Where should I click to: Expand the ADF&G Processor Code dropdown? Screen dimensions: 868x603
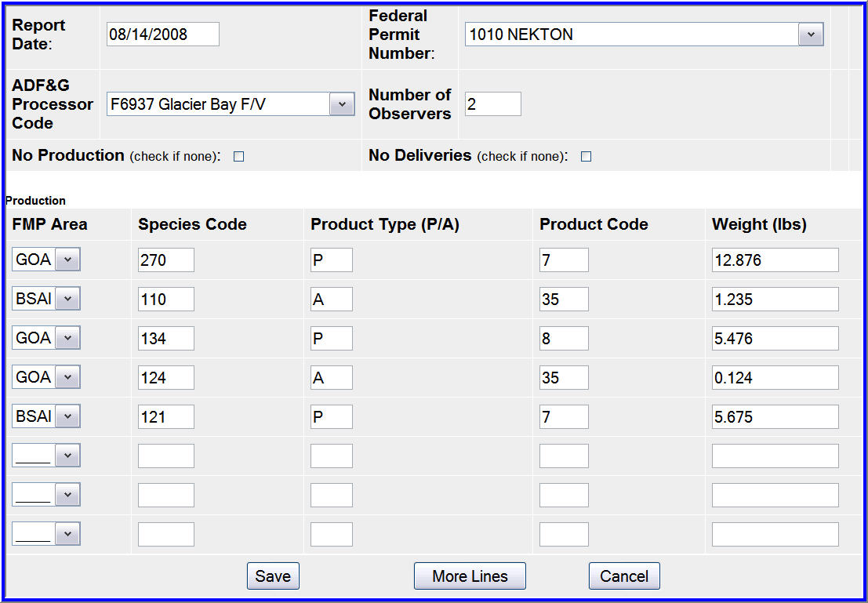point(341,104)
